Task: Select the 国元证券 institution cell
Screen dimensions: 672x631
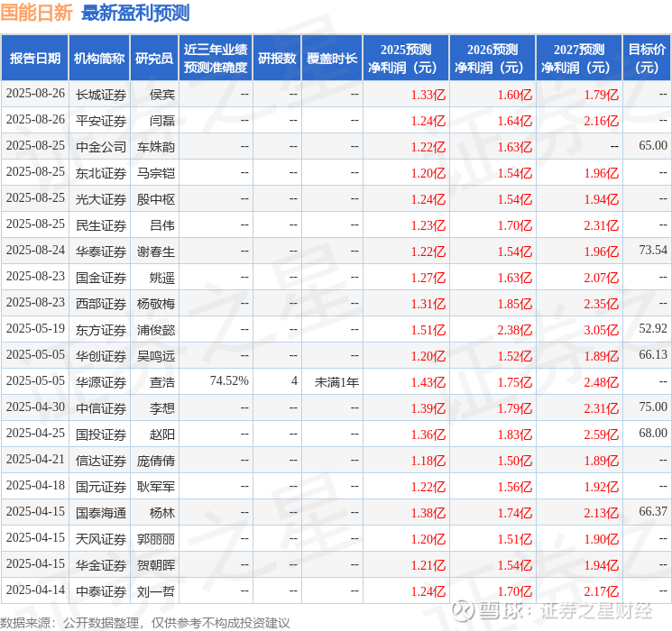Action: coord(101,487)
